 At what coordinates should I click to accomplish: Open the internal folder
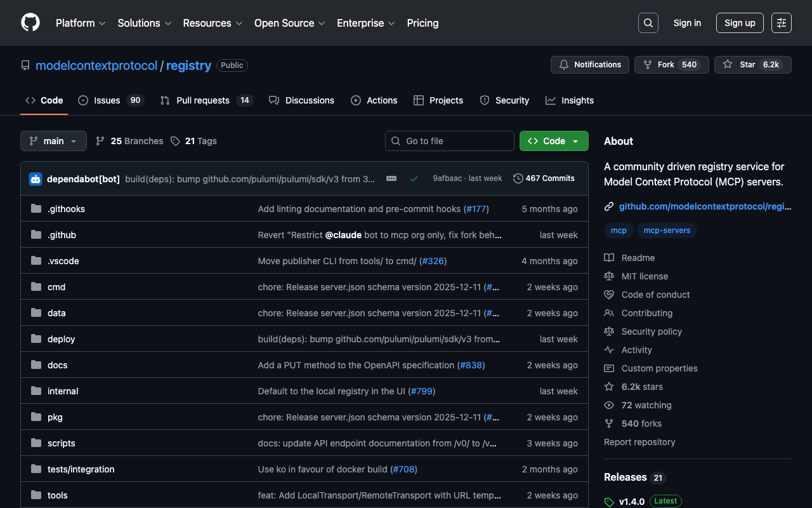[63, 391]
